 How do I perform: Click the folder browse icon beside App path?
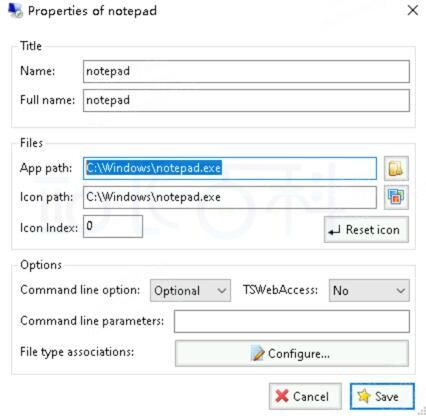point(396,168)
